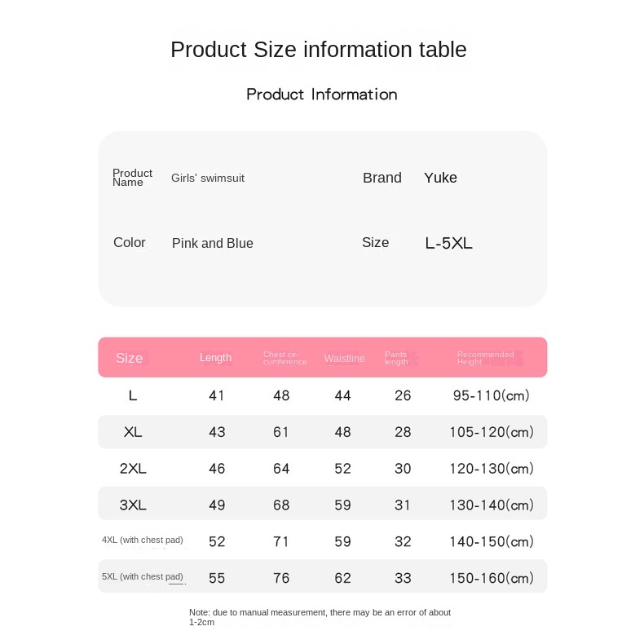
Task: Select the "Length" column header
Action: (215, 358)
